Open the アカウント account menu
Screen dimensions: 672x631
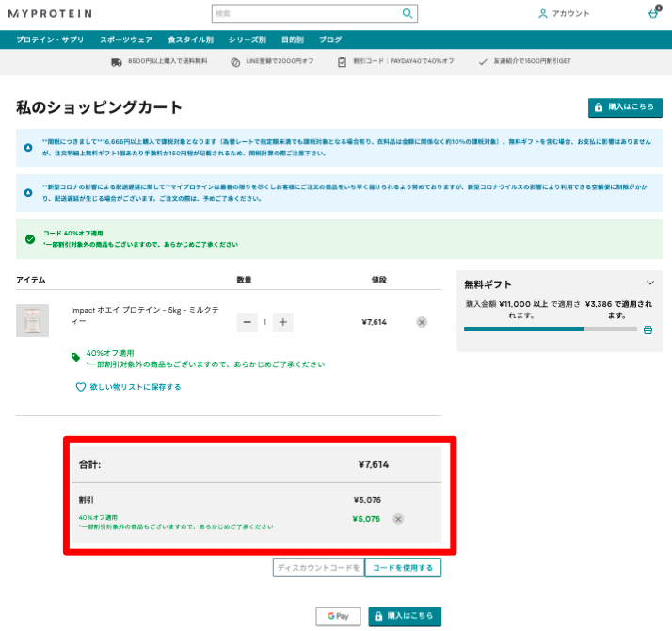point(564,14)
